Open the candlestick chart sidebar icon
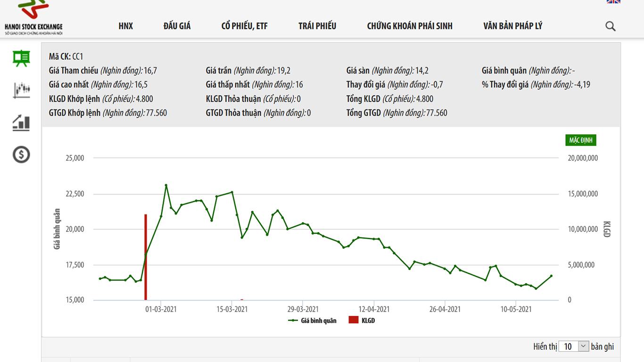The width and height of the screenshot is (644, 362). pyautogui.click(x=21, y=90)
